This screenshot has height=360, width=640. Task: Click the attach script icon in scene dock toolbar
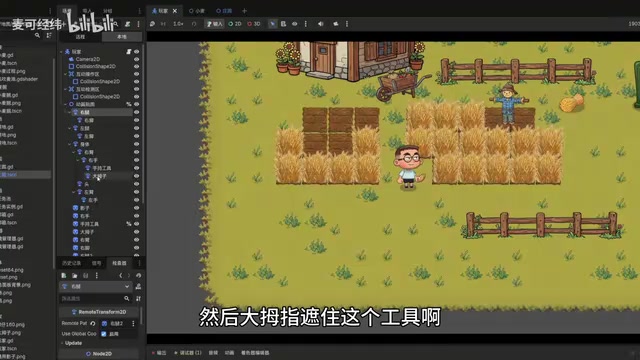point(128,24)
